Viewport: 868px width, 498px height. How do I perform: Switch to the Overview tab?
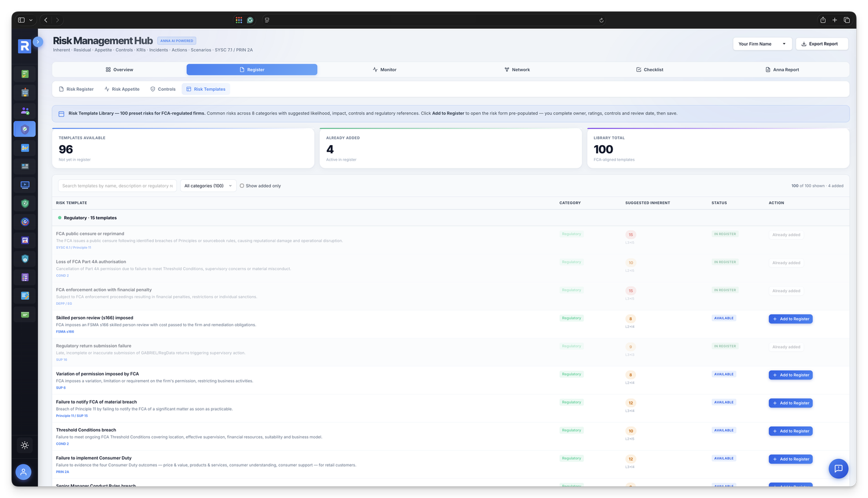pyautogui.click(x=119, y=69)
